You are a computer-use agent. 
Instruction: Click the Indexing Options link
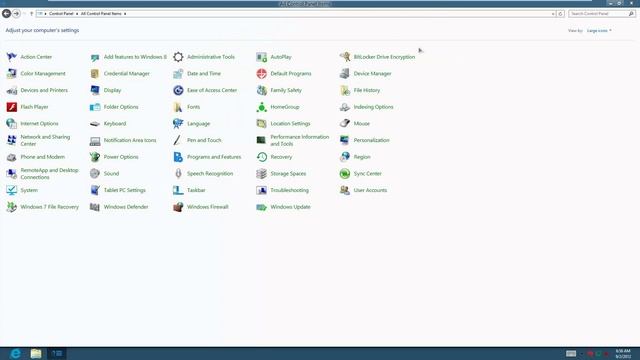[x=373, y=107]
